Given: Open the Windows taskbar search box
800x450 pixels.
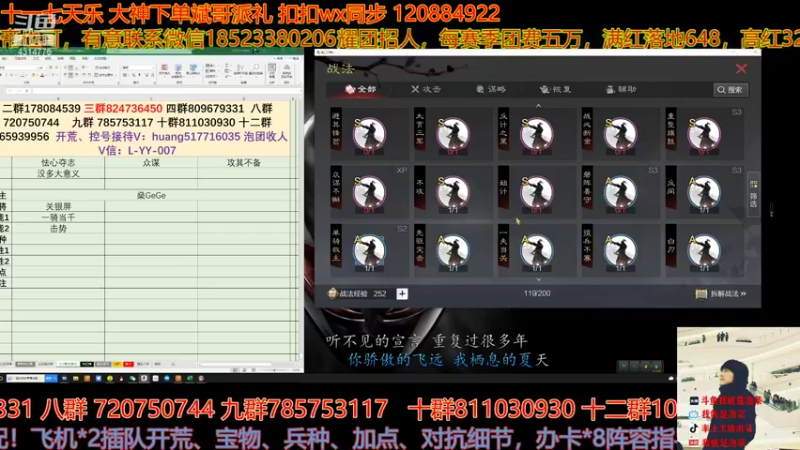Looking at the screenshot, I should coord(26,379).
